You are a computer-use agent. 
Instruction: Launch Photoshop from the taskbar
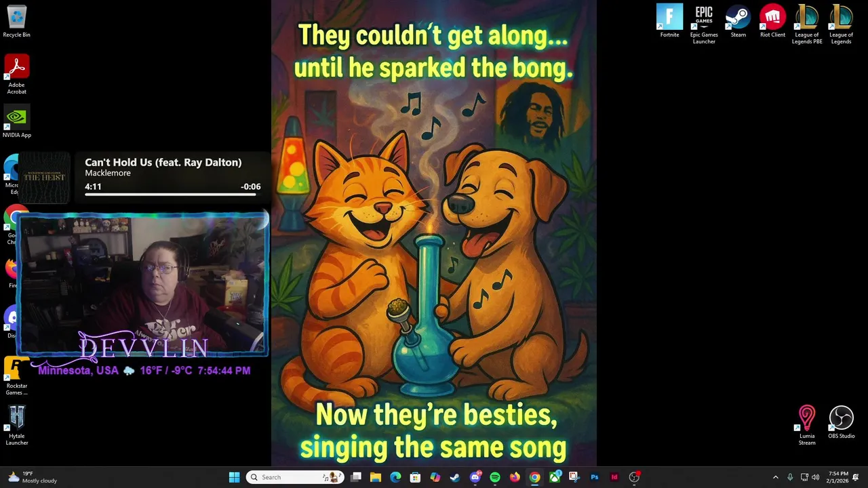595,477
